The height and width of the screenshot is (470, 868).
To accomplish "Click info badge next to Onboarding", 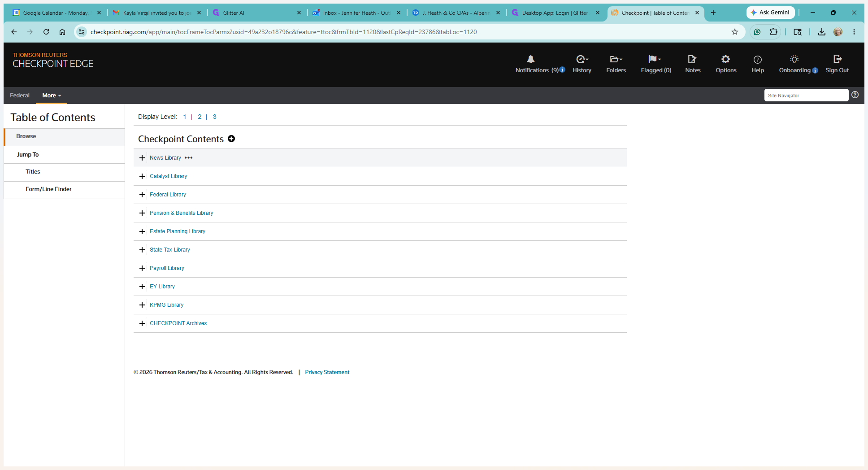I will tap(815, 70).
